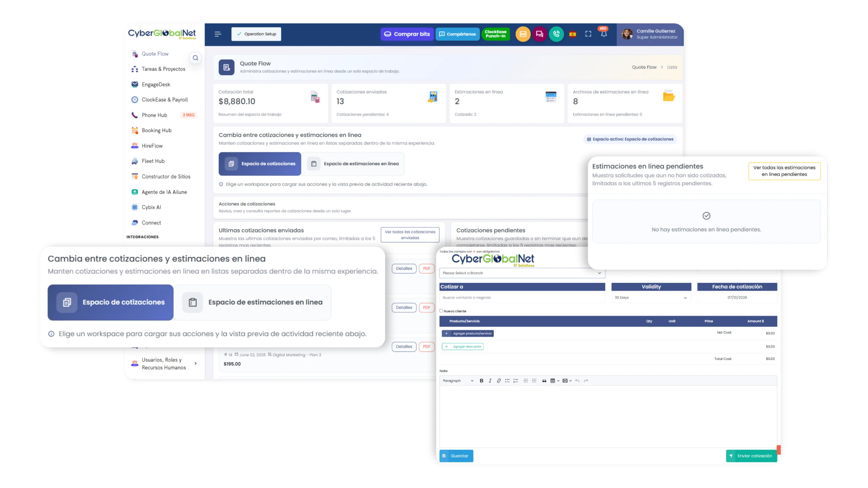Insert bulleted list in Nota editor

[x=507, y=380]
